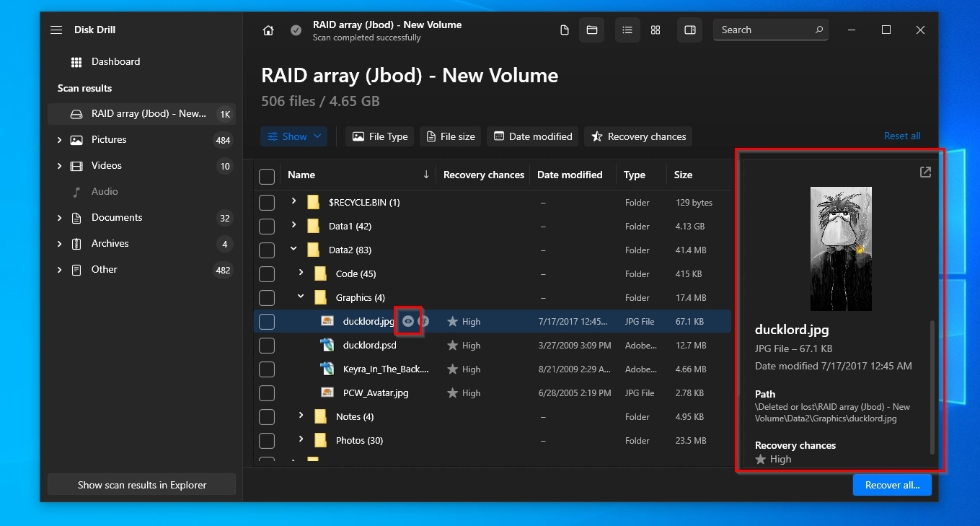Open the Show dropdown filter
The image size is (980, 526).
[294, 136]
